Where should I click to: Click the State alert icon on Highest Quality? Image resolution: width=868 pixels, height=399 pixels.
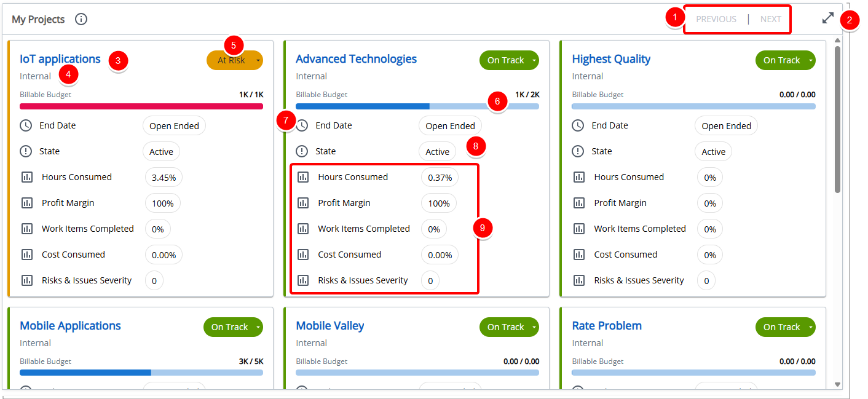click(x=579, y=151)
